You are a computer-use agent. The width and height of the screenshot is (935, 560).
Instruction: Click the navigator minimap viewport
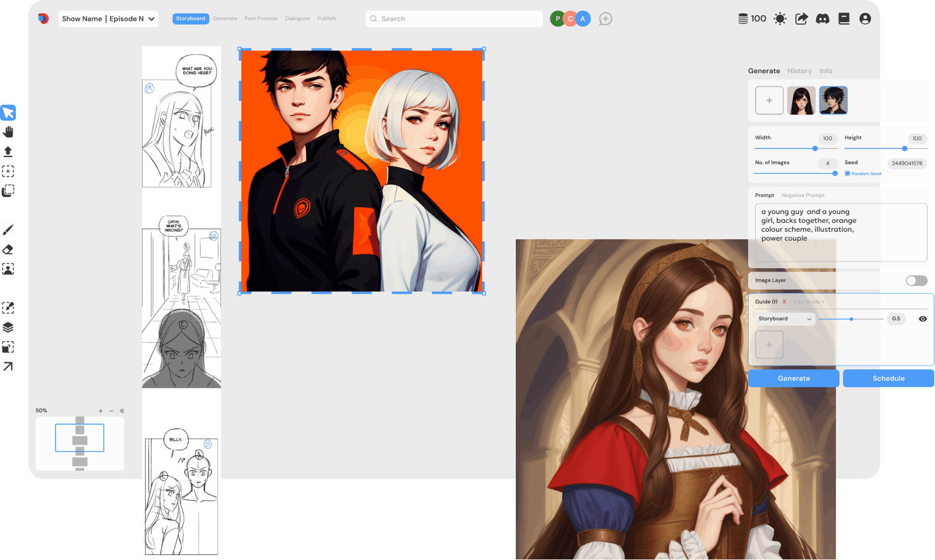tap(80, 438)
